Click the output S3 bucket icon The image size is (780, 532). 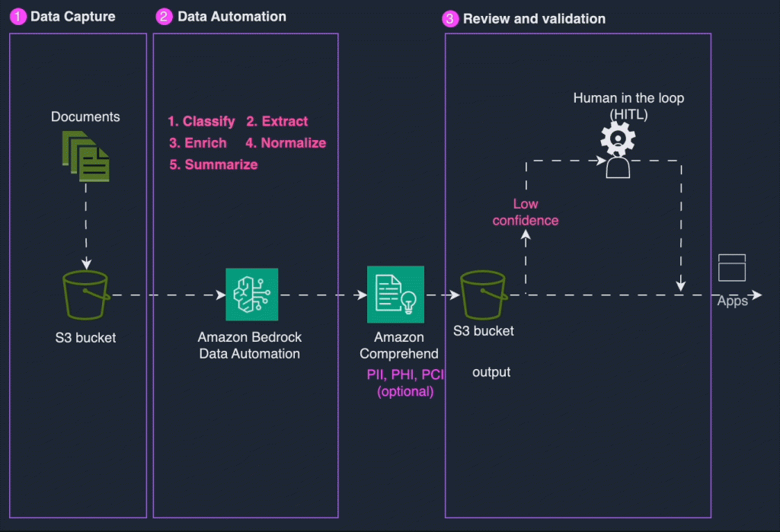point(484,295)
